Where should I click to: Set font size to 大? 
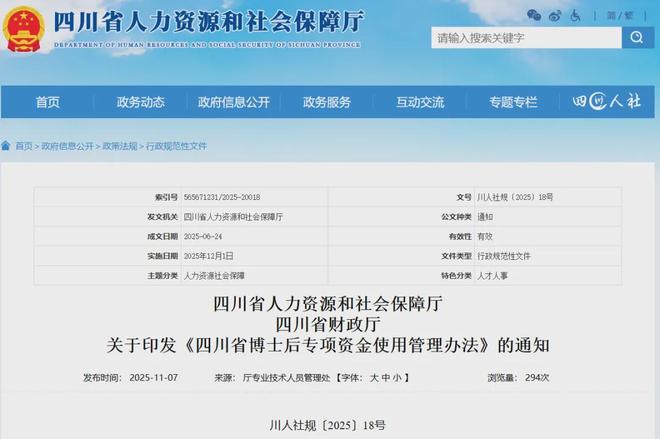[374, 378]
